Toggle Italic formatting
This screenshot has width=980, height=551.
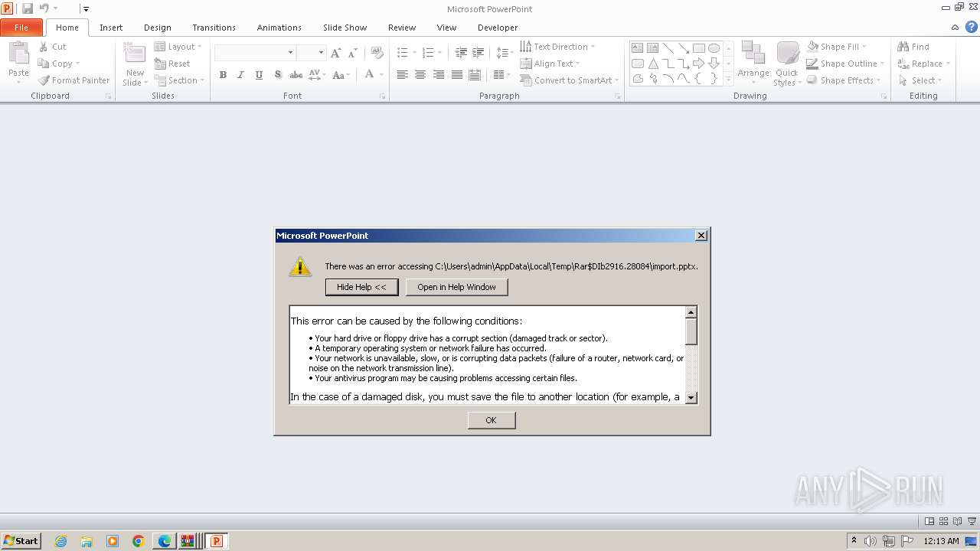[240, 75]
